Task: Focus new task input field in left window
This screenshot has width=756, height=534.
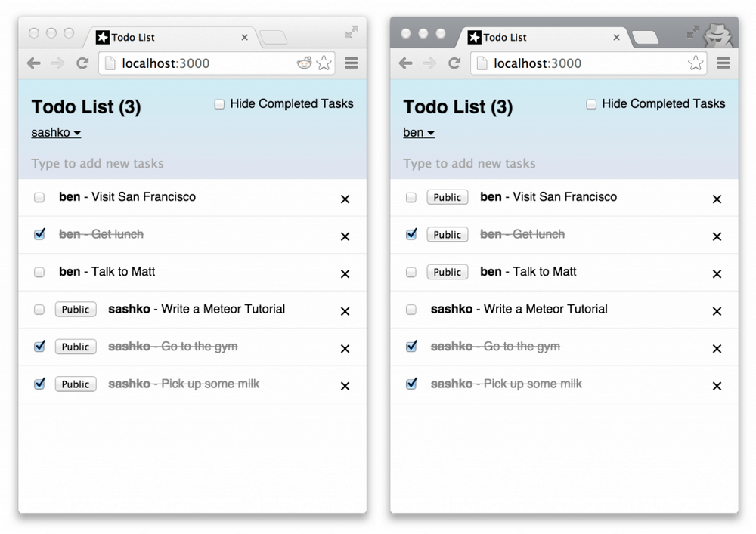Action: (x=192, y=164)
